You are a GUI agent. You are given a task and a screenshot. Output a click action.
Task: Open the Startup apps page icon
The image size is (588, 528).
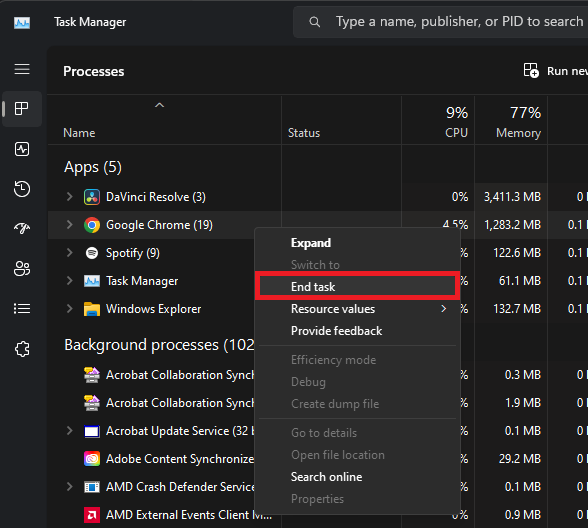(22, 228)
